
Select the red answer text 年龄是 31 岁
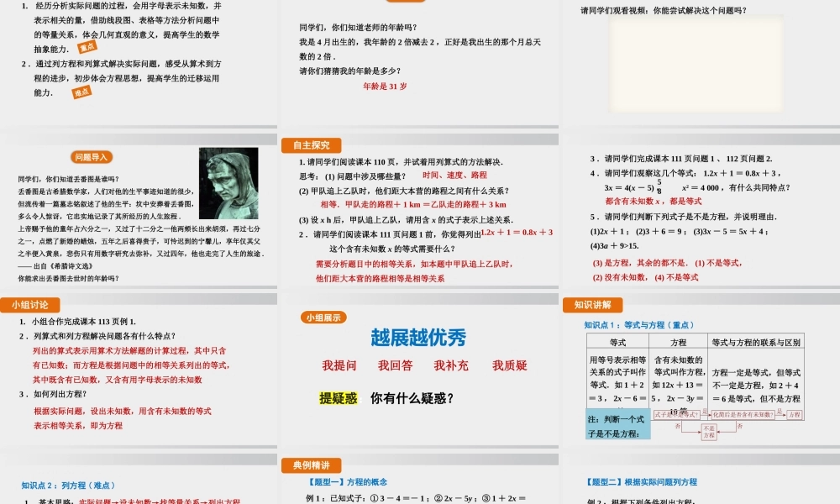pyautogui.click(x=385, y=86)
